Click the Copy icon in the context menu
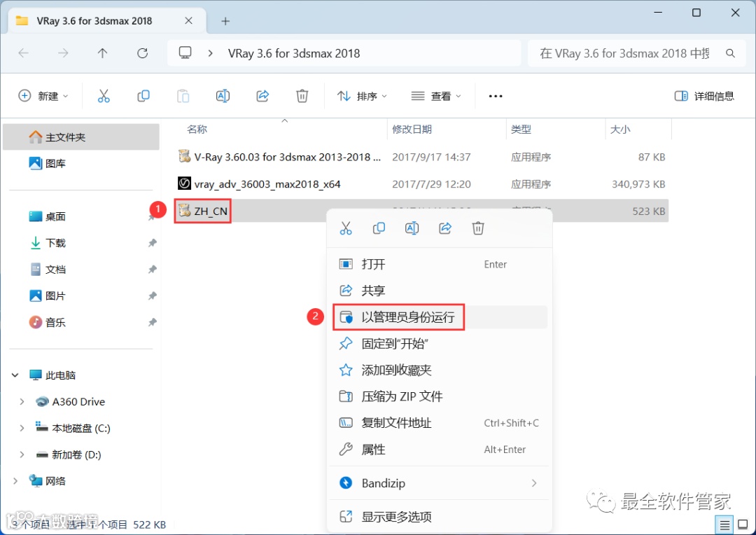 pos(379,228)
